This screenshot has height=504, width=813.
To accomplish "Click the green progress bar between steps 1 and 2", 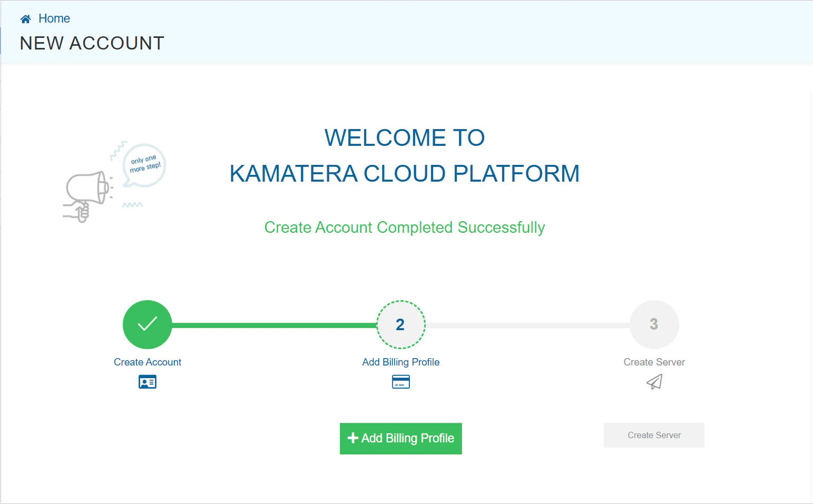I will pos(275,325).
